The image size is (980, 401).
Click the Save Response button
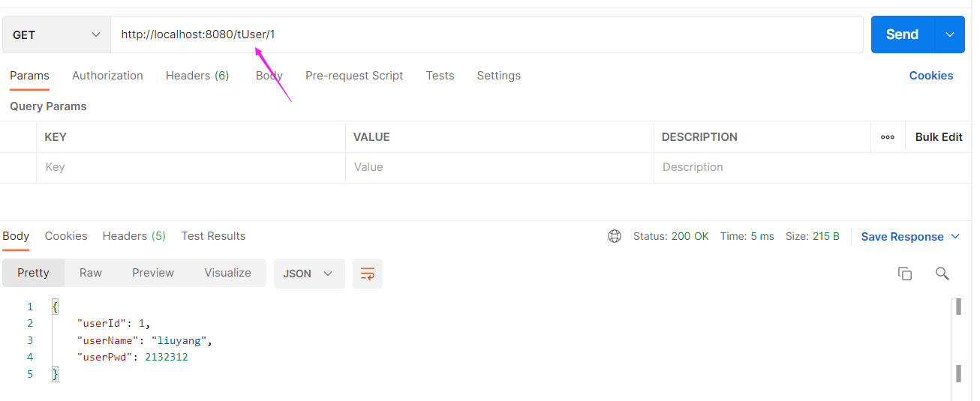(x=902, y=237)
